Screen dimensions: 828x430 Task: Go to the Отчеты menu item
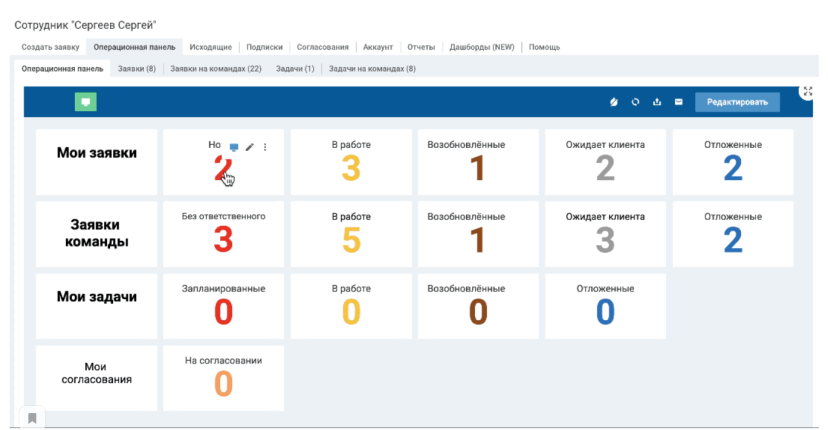click(x=421, y=47)
